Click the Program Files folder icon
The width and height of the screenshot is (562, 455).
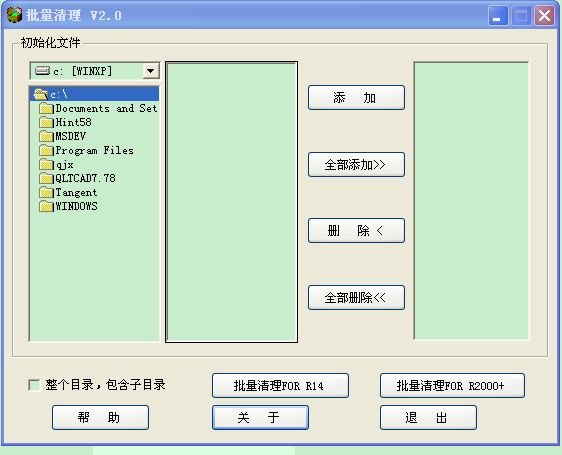46,150
